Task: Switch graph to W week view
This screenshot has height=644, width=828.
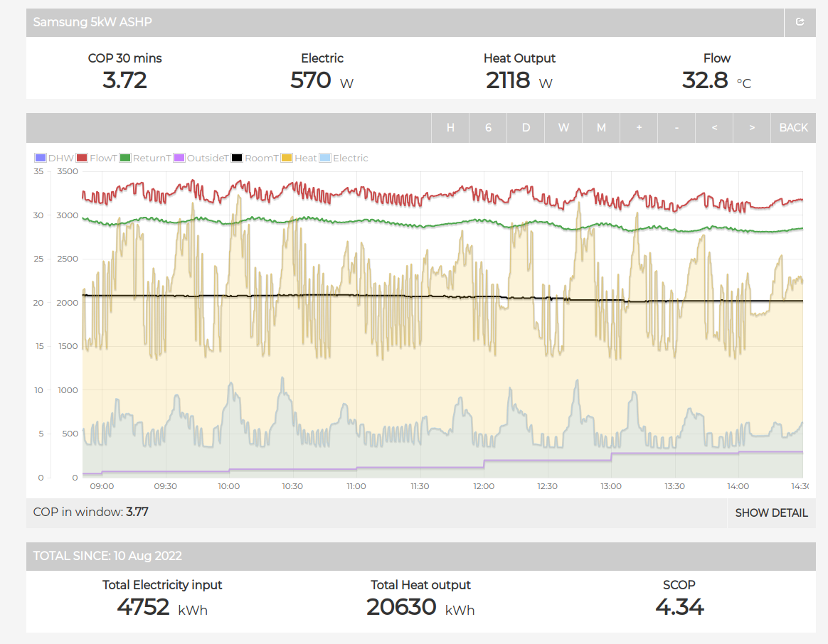Action: [x=563, y=128]
